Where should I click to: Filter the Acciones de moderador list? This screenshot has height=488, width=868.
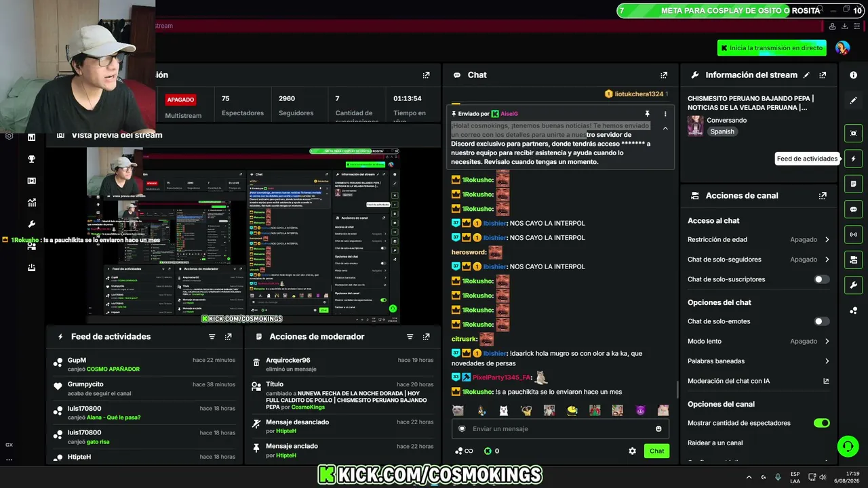point(410,337)
